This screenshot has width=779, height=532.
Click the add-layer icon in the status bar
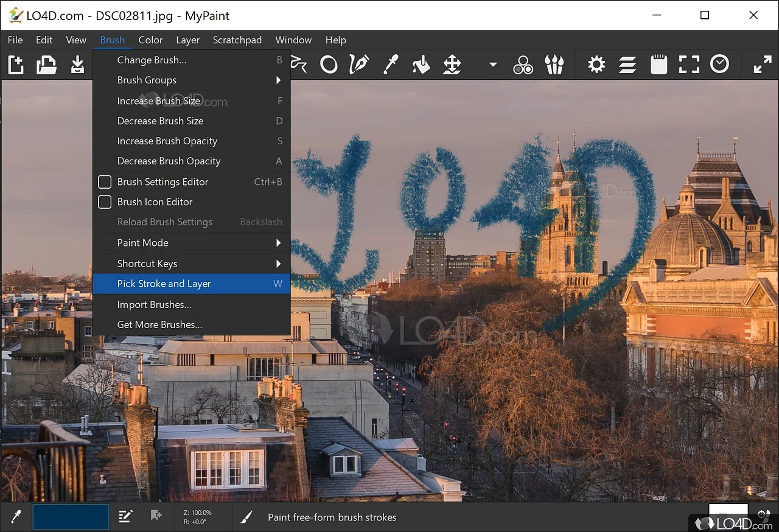coord(156,516)
